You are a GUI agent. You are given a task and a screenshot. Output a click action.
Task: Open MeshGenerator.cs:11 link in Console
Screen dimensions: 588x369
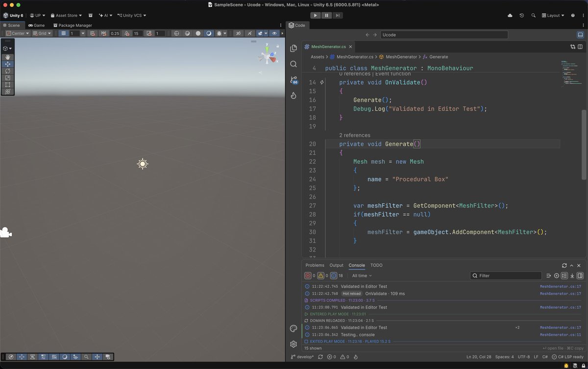click(561, 335)
